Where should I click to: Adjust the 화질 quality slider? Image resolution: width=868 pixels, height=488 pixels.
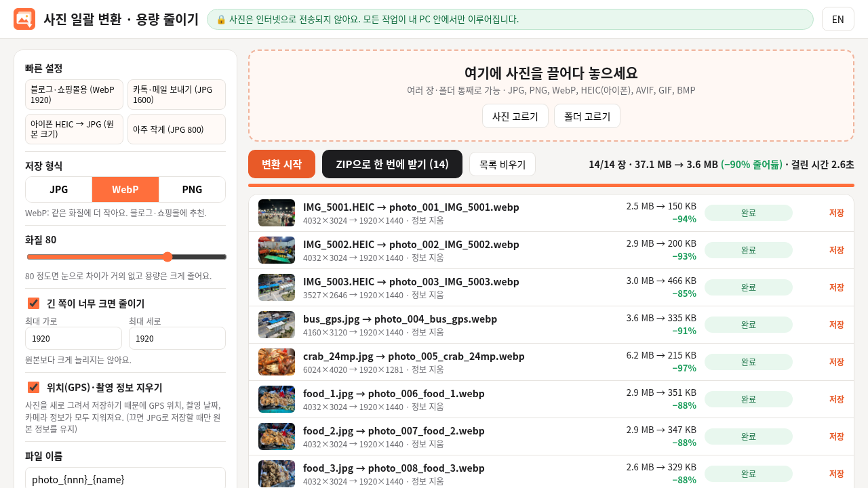pyautogui.click(x=126, y=257)
